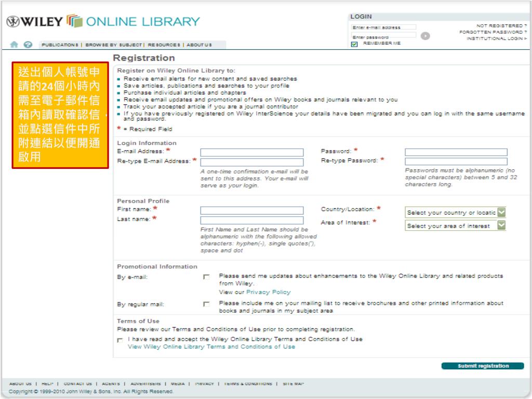
Task: Open the About Us menu
Action: click(199, 45)
